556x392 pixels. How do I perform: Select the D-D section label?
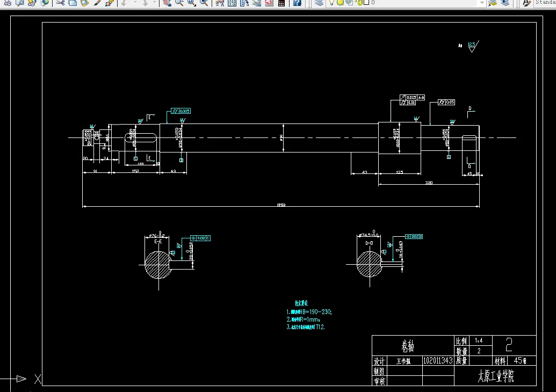point(369,243)
